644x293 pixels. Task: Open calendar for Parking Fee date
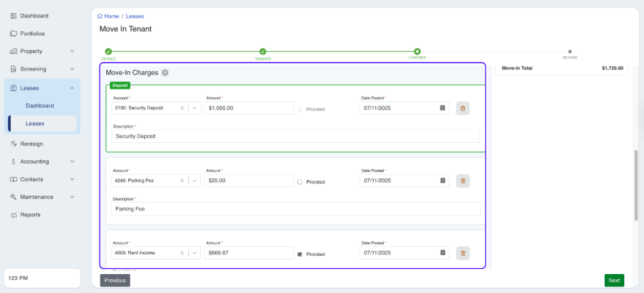pos(442,180)
